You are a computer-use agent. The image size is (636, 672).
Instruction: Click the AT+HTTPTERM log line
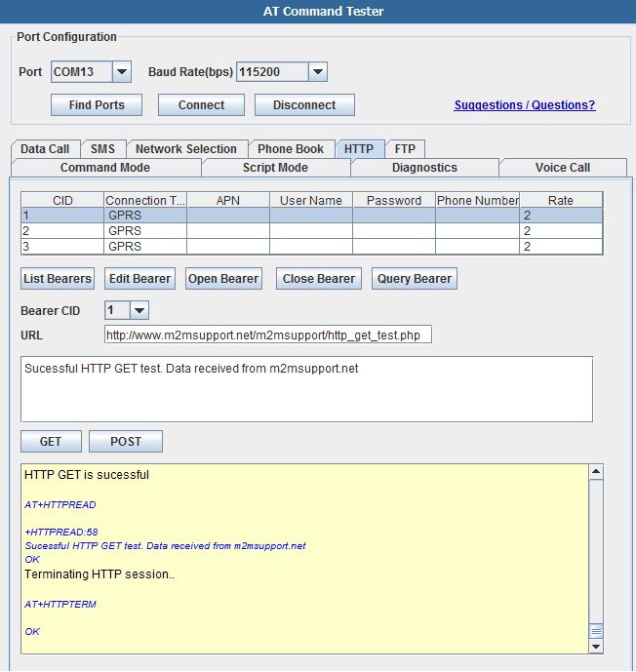pyautogui.click(x=60, y=604)
